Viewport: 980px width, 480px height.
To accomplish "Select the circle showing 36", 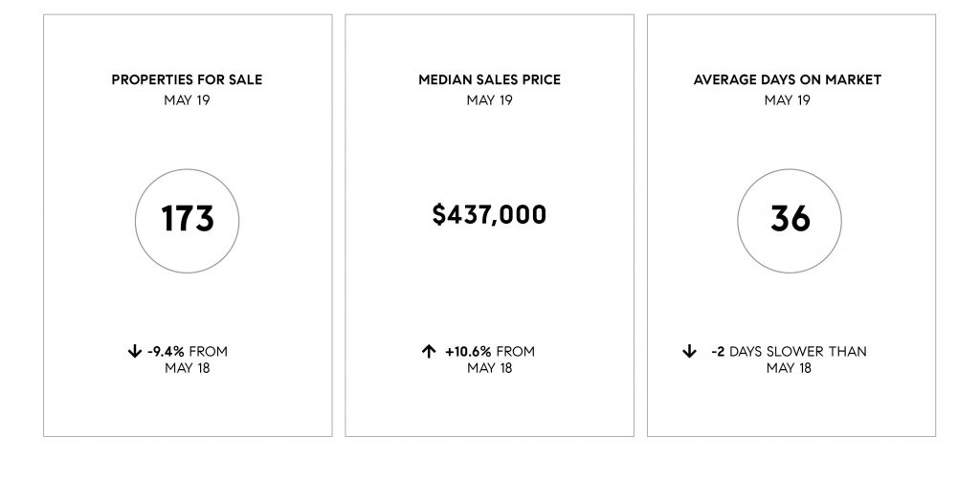I will 790,221.
